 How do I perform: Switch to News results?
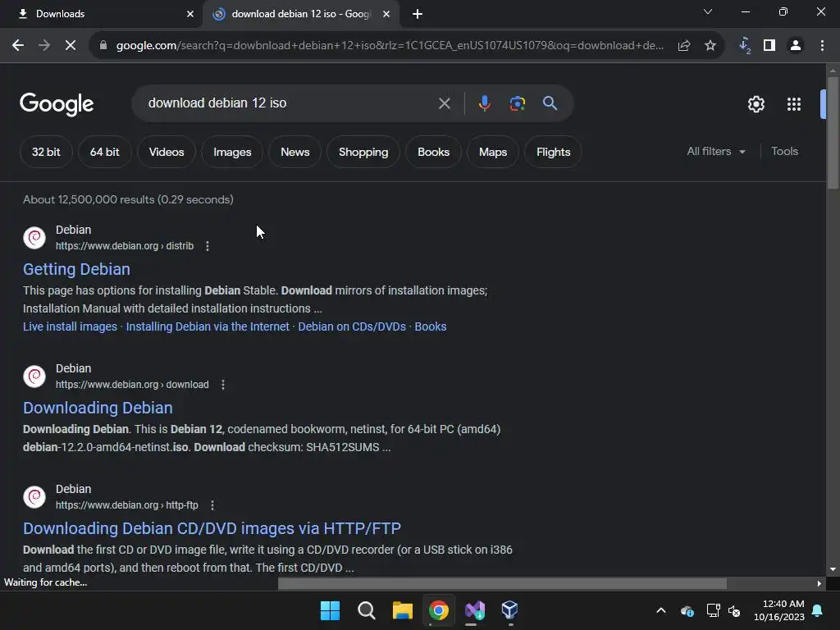pos(295,152)
